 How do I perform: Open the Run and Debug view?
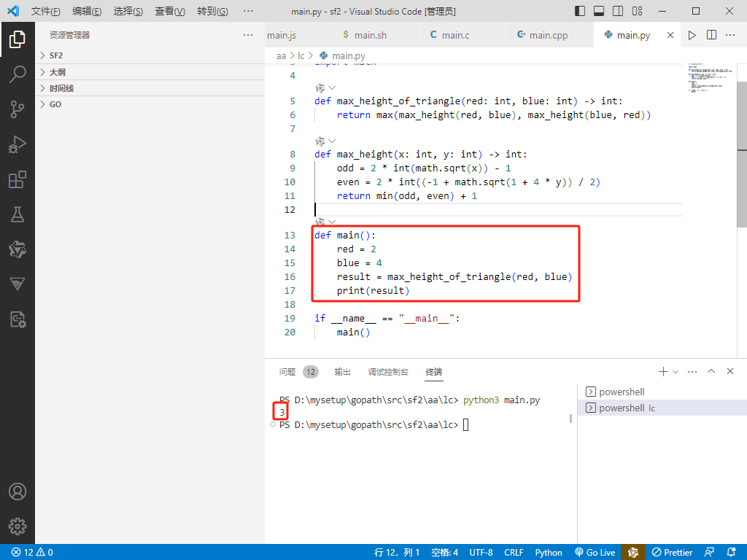pos(18,144)
